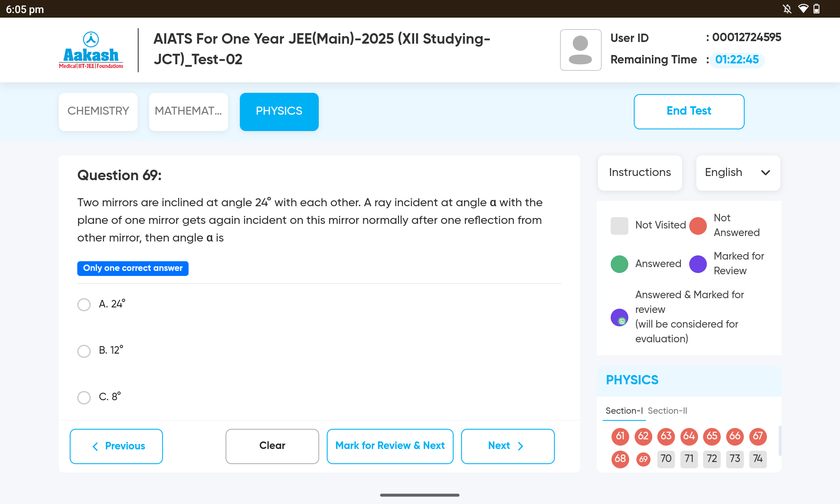Screen dimensions: 840x504
Task: Open question 66 in the palette
Action: pyautogui.click(x=735, y=436)
